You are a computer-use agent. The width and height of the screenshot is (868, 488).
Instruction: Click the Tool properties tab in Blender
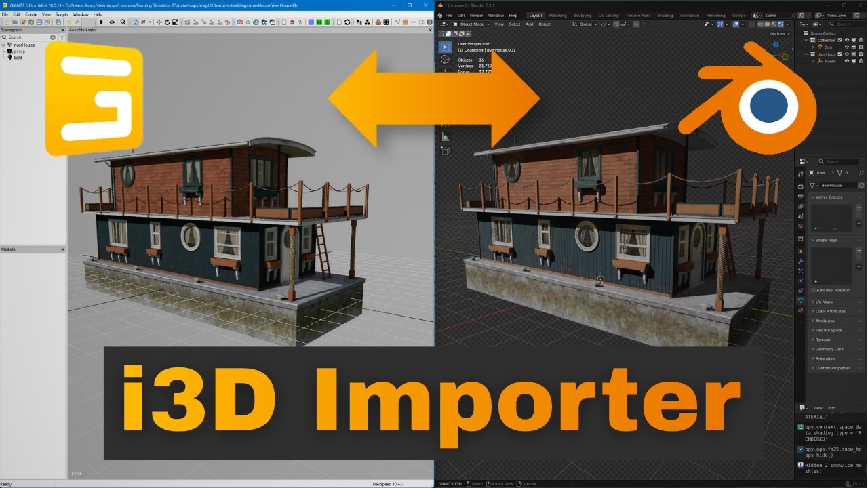[800, 174]
